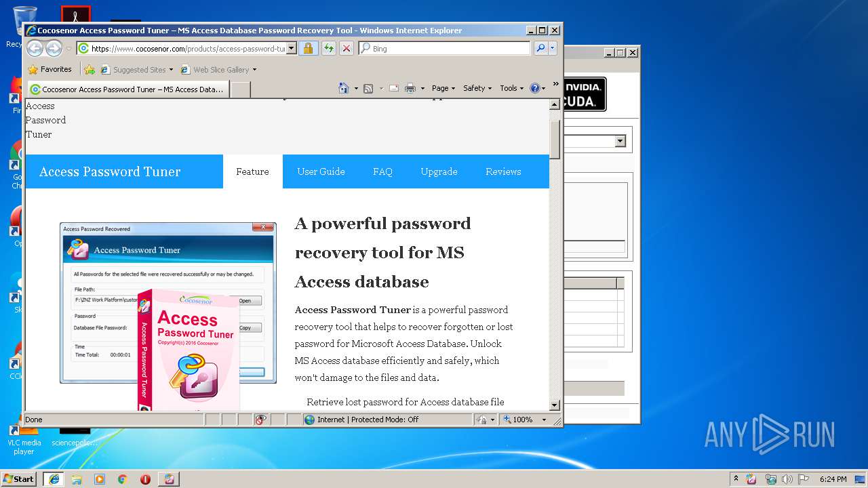868x488 pixels.
Task: Open the media player taskbar icon
Action: pyautogui.click(x=100, y=479)
